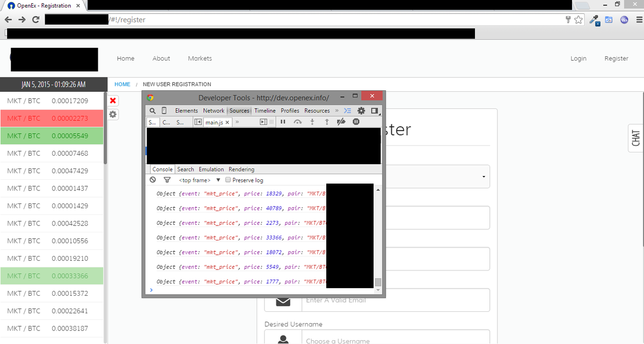The width and height of the screenshot is (644, 344).
Task: Open DevTools settings gear
Action: click(x=361, y=111)
